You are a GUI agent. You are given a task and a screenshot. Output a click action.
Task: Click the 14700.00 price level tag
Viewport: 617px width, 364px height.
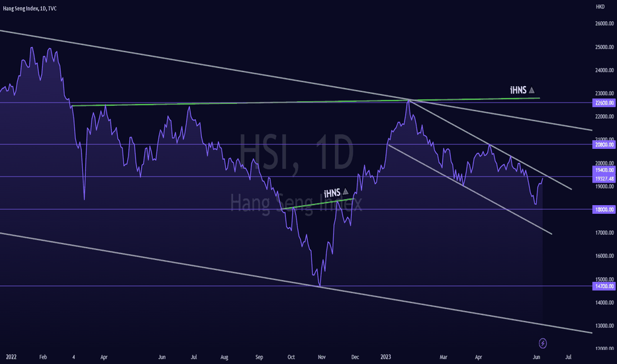(604, 286)
